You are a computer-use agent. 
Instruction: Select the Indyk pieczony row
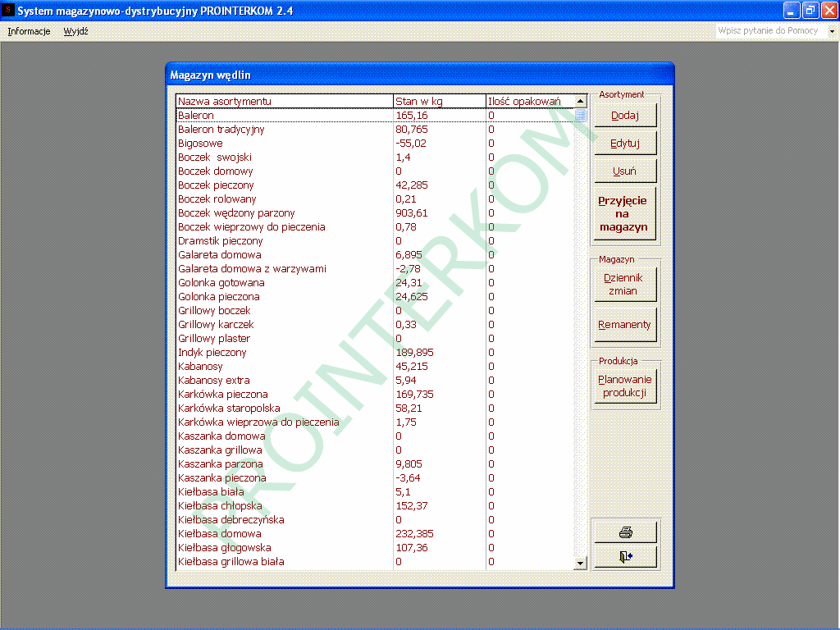pyautogui.click(x=212, y=353)
